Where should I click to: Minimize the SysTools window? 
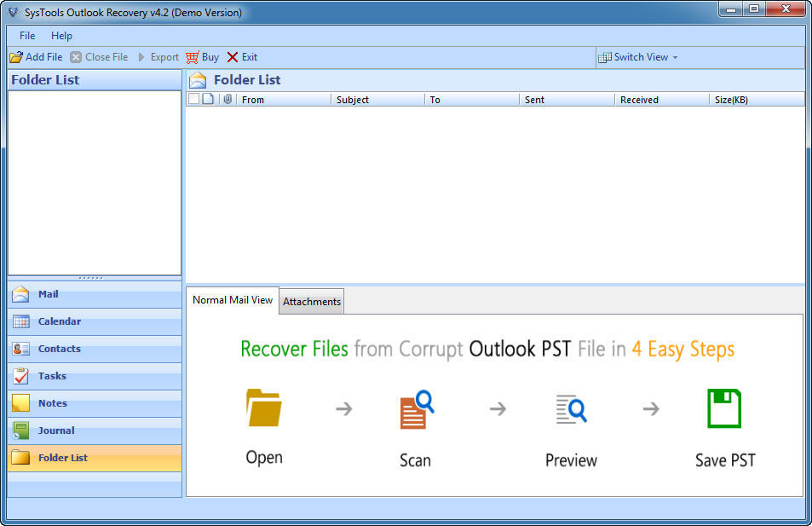tap(731, 9)
